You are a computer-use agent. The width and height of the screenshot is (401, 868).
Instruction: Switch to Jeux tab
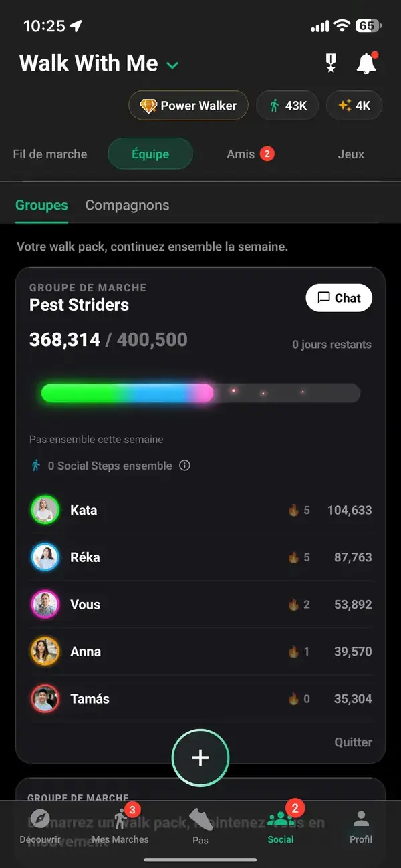[x=351, y=154]
